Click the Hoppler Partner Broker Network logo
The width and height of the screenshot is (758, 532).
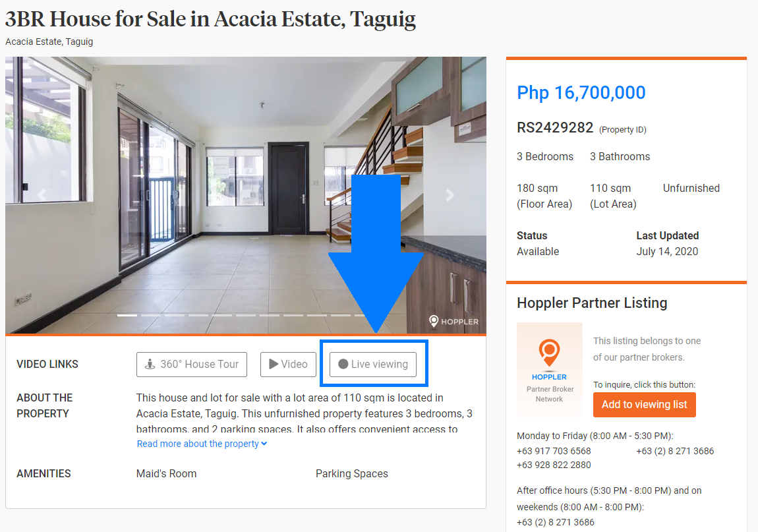click(x=549, y=369)
